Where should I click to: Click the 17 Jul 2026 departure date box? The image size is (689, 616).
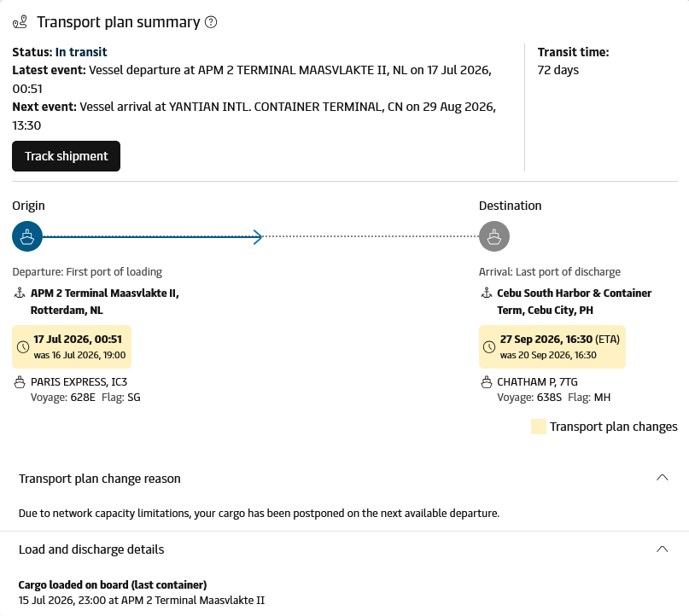tap(72, 347)
